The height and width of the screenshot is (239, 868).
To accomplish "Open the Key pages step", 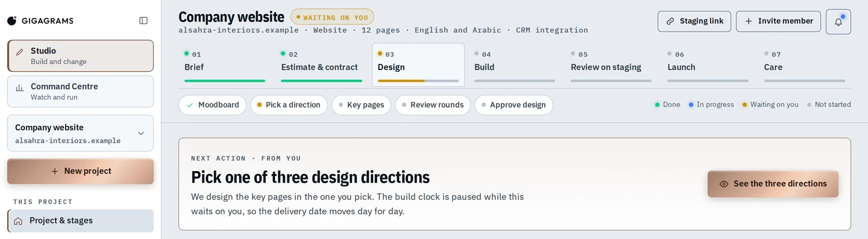I will pyautogui.click(x=361, y=105).
